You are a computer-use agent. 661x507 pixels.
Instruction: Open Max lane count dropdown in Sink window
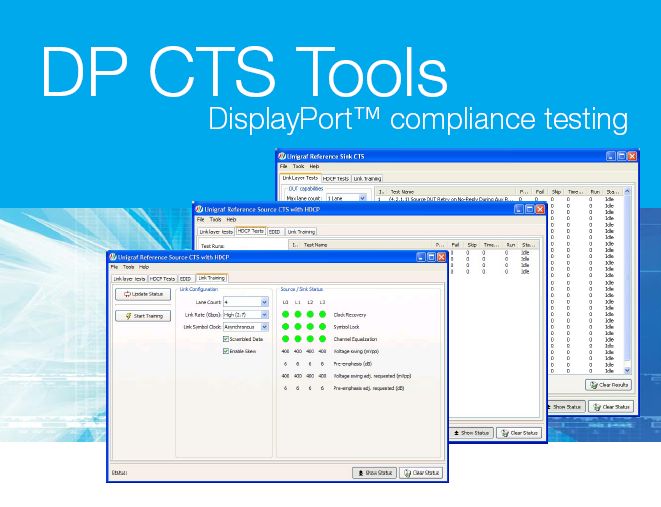[x=362, y=198]
